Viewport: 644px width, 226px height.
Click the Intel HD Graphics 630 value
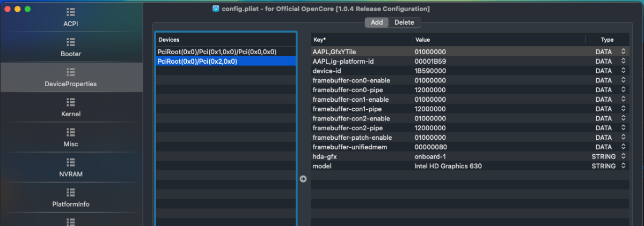(x=448, y=166)
